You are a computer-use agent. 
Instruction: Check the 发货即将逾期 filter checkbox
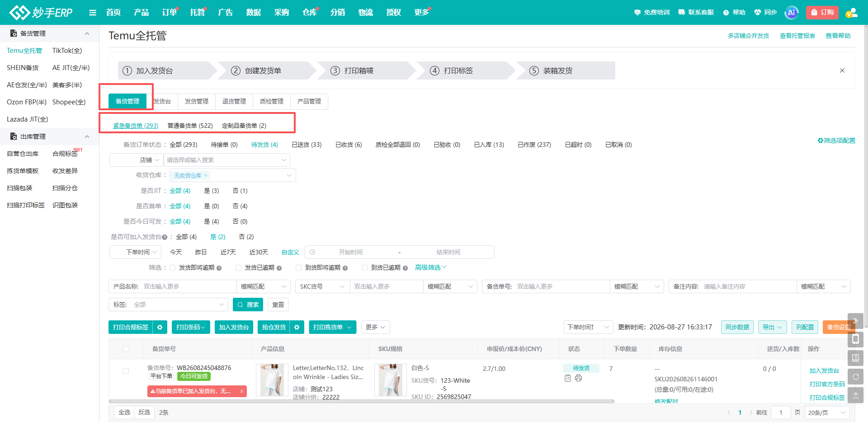coord(172,268)
